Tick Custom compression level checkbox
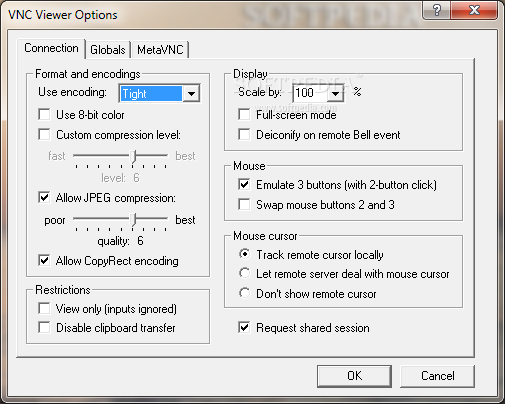Viewport: 505px width, 404px height. coord(44,135)
